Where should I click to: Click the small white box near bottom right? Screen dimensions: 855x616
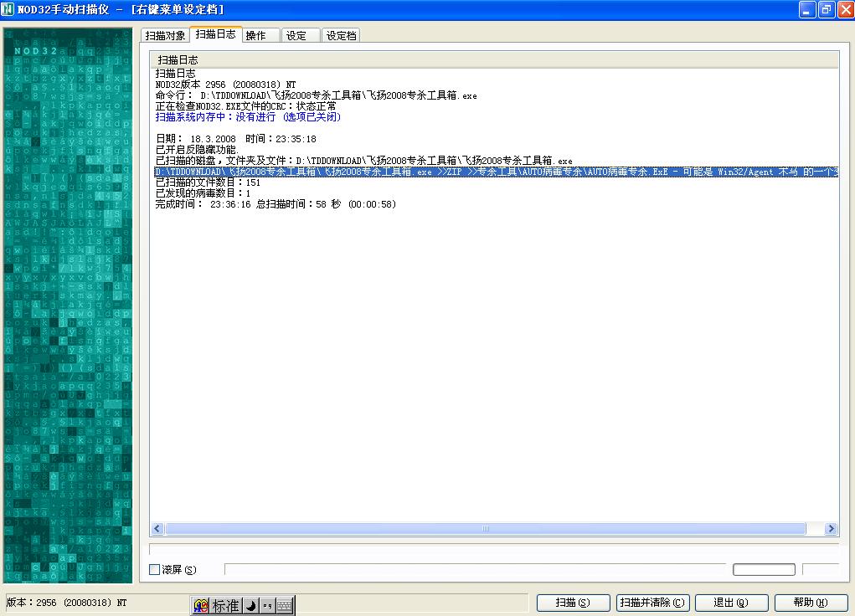(x=764, y=570)
